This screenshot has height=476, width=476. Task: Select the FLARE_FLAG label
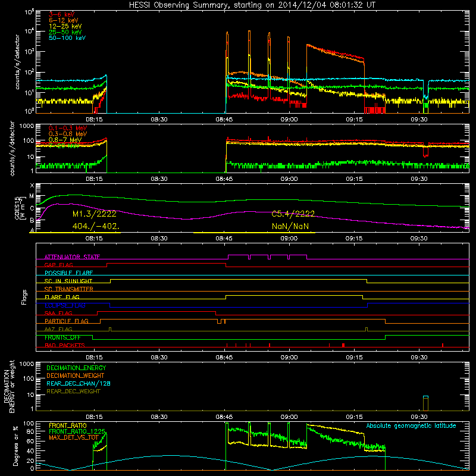click(x=62, y=297)
